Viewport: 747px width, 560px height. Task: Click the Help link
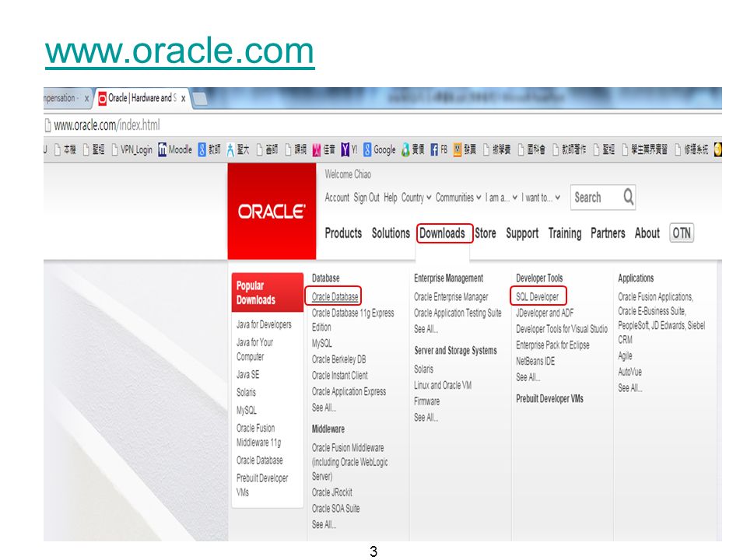[x=390, y=198]
